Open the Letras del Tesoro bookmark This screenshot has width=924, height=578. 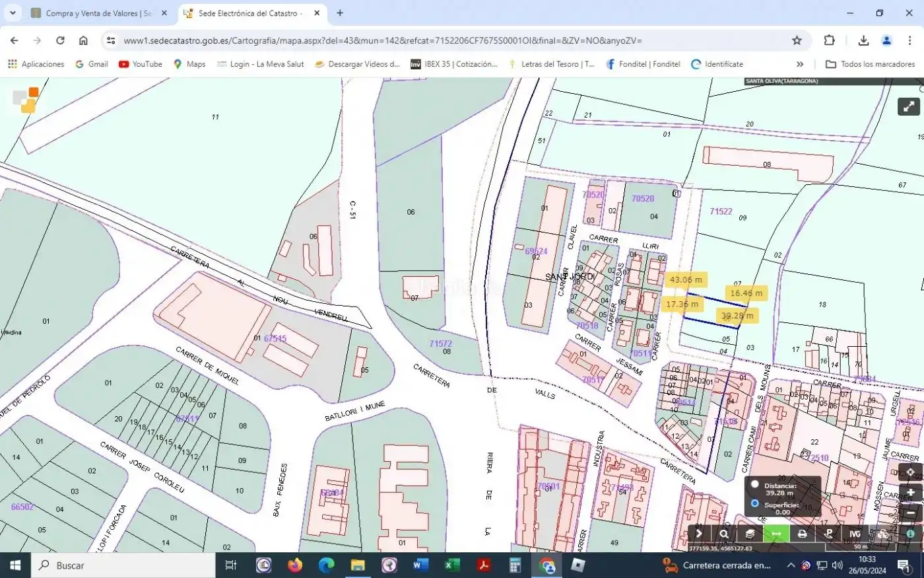[551, 64]
